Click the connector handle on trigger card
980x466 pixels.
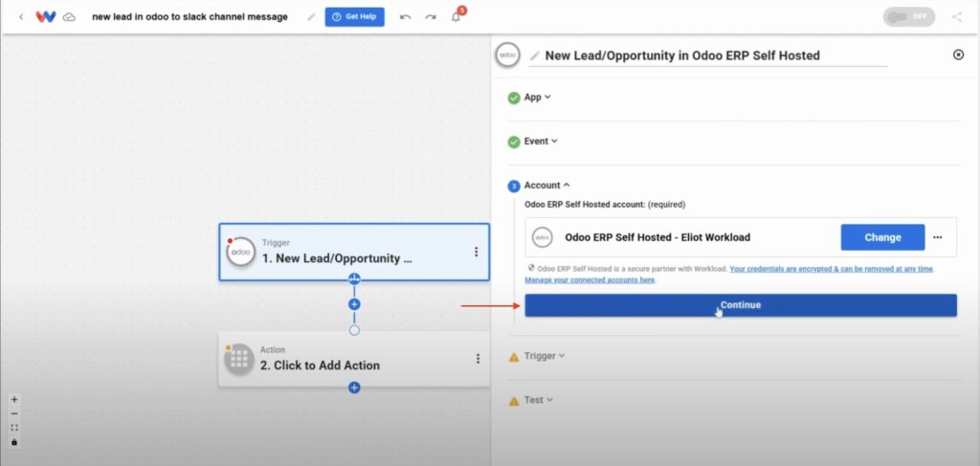(354, 278)
